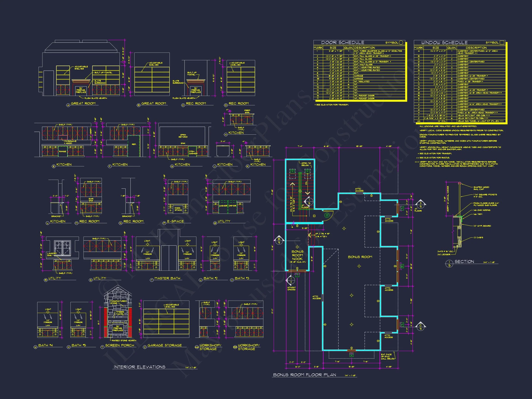This screenshot has width=532, height=399.
Task: Click the Shaped Wood Rail Cap note in the section detail
Action: pyautogui.click(x=481, y=188)
